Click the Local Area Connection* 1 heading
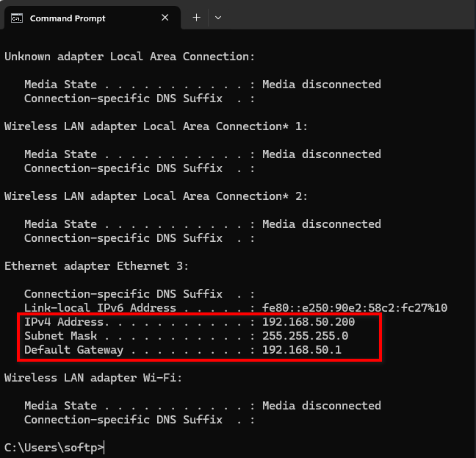Image resolution: width=476 pixels, height=458 pixels. tap(156, 126)
